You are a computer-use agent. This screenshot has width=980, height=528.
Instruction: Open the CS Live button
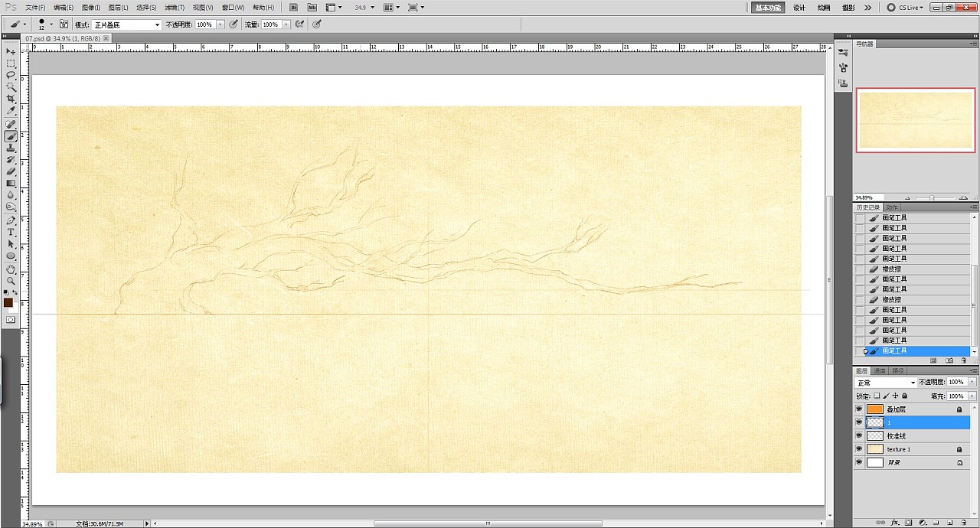tap(905, 8)
